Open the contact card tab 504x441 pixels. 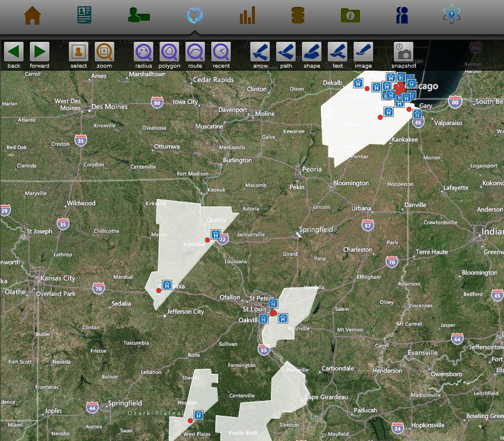pyautogui.click(x=85, y=15)
